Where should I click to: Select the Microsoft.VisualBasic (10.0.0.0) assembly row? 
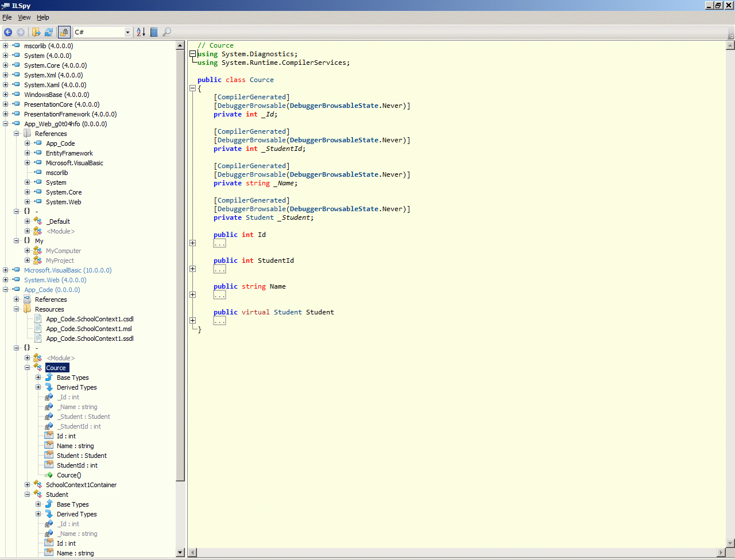68,270
